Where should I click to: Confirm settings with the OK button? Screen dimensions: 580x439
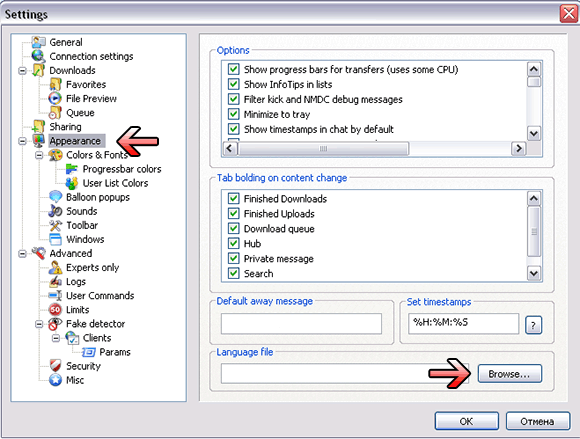click(x=466, y=421)
